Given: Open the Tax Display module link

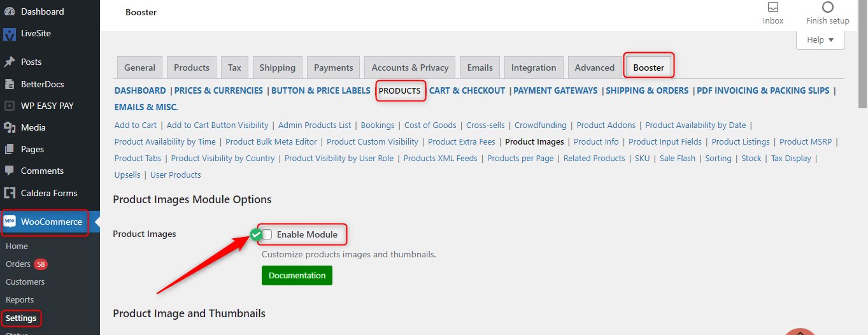Looking at the screenshot, I should tap(791, 158).
